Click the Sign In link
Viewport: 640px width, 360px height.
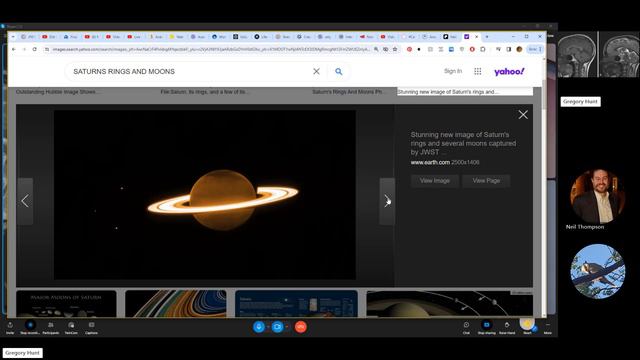pos(453,71)
